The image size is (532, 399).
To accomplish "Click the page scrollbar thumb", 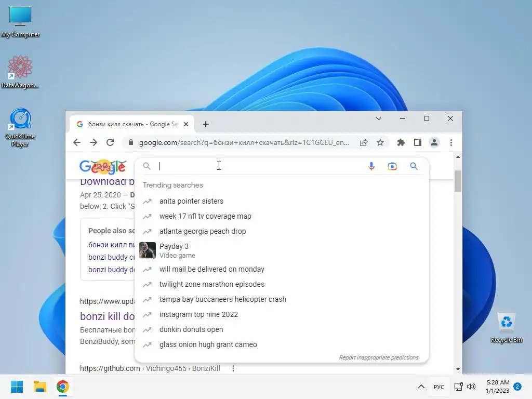I will 458,181.
